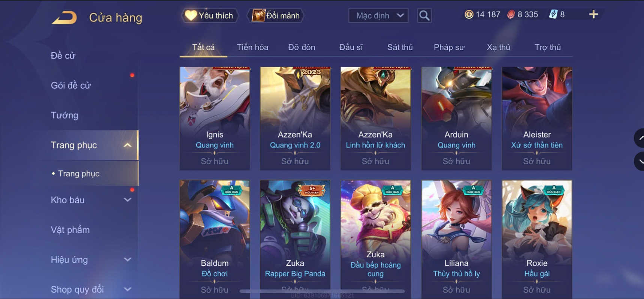Collapse the Trang phục sidebar section
Image resolution: width=644 pixels, height=299 pixels.
(127, 145)
